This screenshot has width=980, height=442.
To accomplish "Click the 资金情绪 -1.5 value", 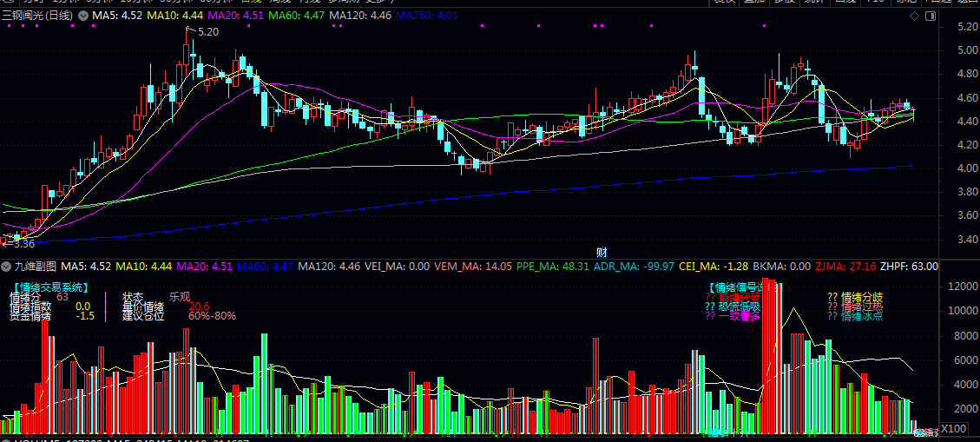I will point(52,316).
